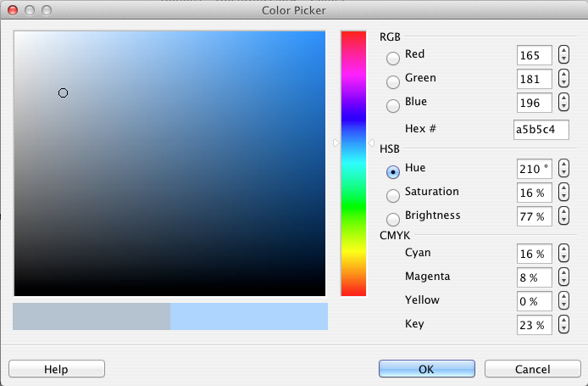The height and width of the screenshot is (386, 588).
Task: Dismiss dialog with the Cancel button
Action: point(532,369)
